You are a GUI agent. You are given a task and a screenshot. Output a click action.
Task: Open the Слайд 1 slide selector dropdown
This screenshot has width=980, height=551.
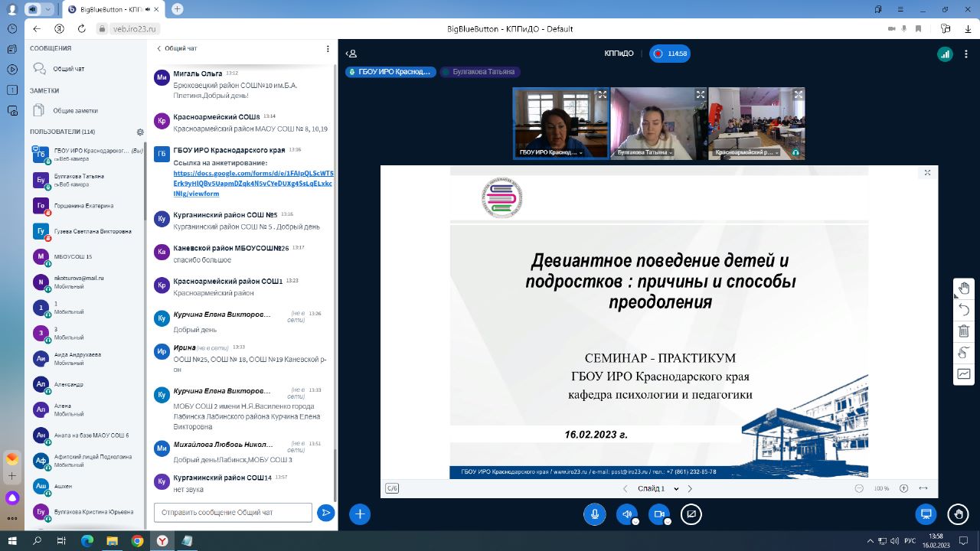(658, 489)
